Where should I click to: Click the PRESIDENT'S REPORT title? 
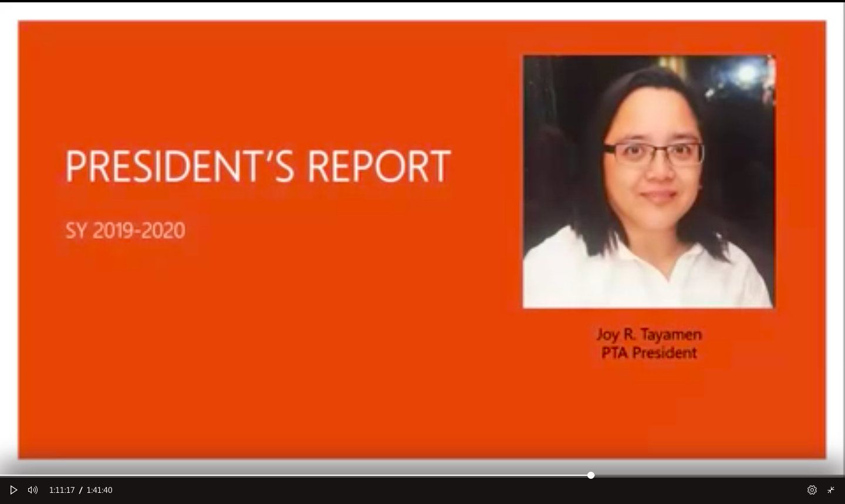[x=258, y=166]
